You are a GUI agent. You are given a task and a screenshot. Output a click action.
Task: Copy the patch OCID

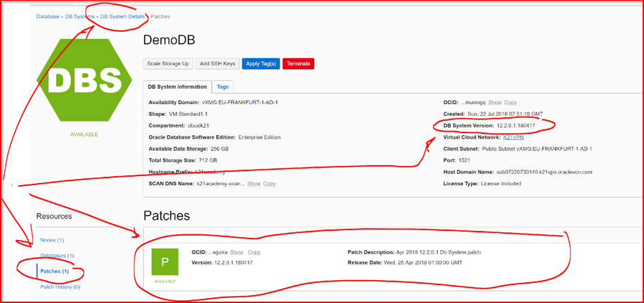(254, 252)
